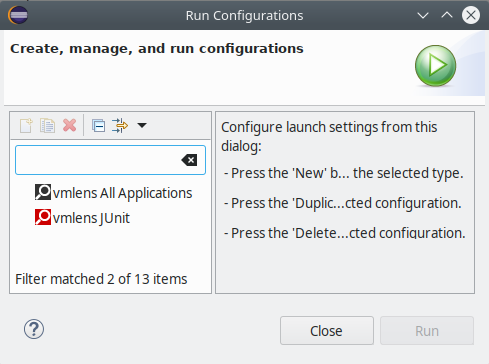Click the red magnifier icon beside vmlens JUnit
The height and width of the screenshot is (364, 489).
[43, 217]
